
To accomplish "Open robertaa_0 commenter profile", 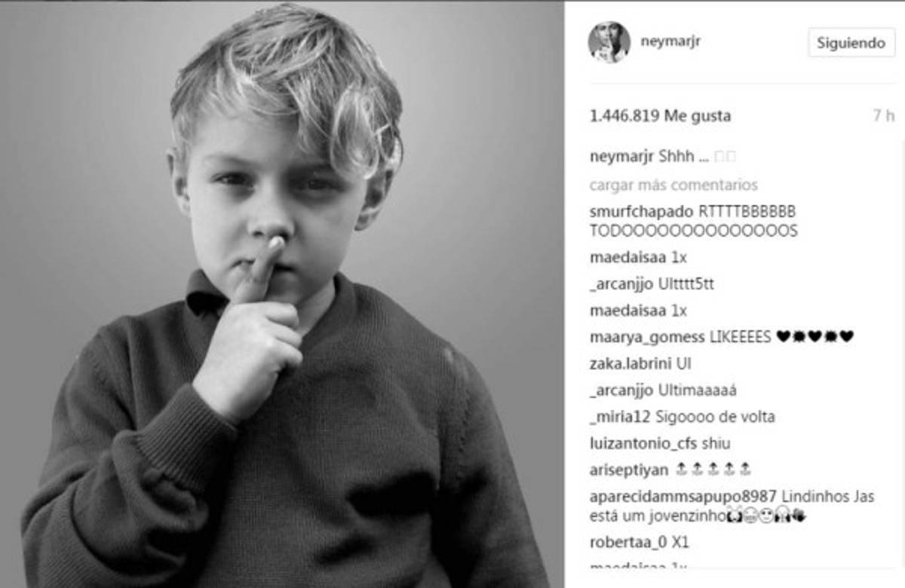I will pos(630,543).
